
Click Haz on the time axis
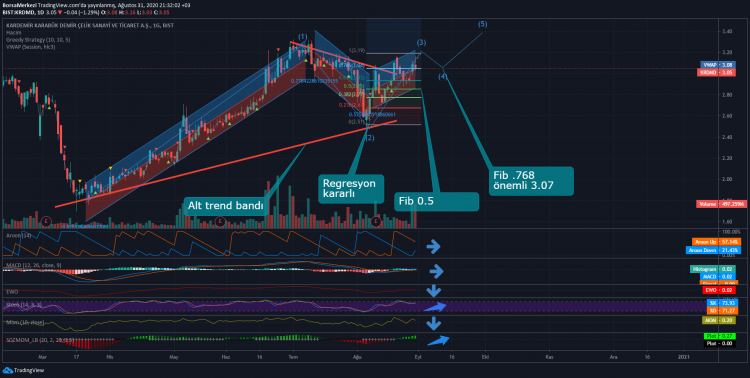pyautogui.click(x=227, y=357)
